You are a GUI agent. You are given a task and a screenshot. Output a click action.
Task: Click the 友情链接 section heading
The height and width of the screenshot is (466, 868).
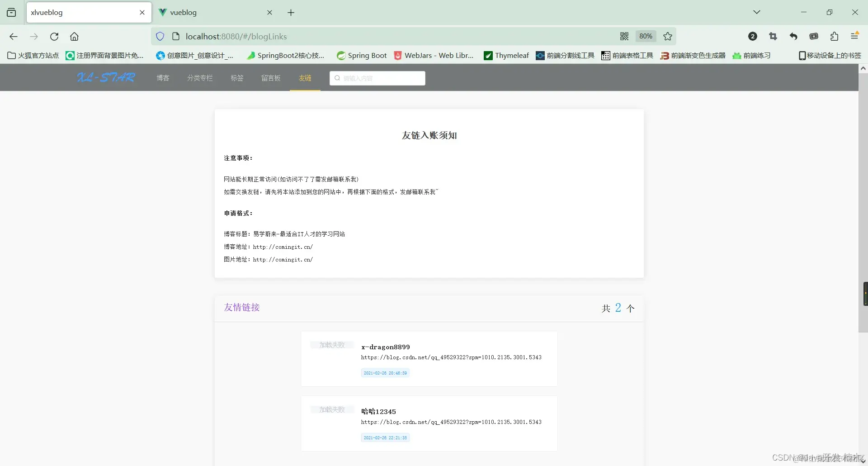tap(242, 308)
